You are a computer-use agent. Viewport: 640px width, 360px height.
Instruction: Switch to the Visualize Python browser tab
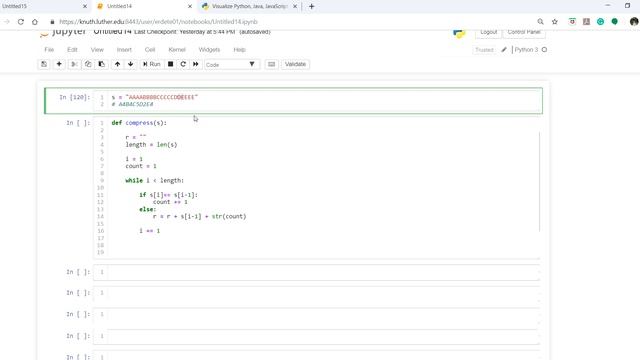pos(250,6)
